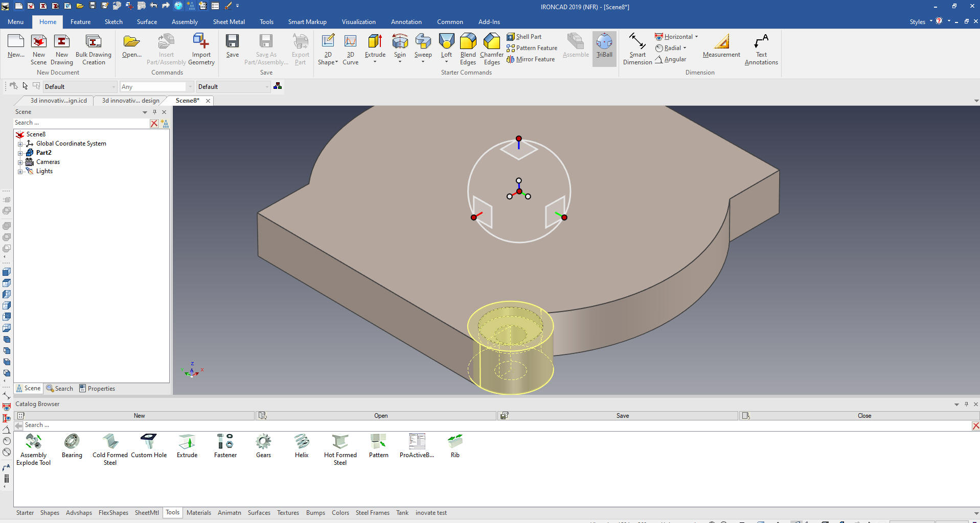Screen dimensions: 980x523
Task: Pin the Catalog Browser panel
Action: tap(966, 404)
